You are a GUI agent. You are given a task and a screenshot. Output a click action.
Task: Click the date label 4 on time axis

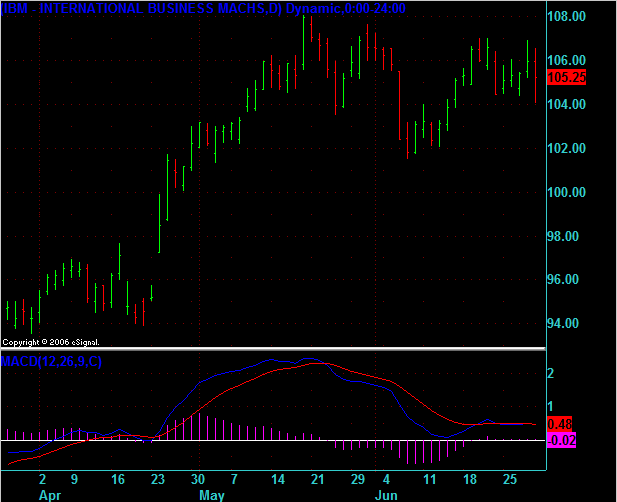tap(386, 479)
